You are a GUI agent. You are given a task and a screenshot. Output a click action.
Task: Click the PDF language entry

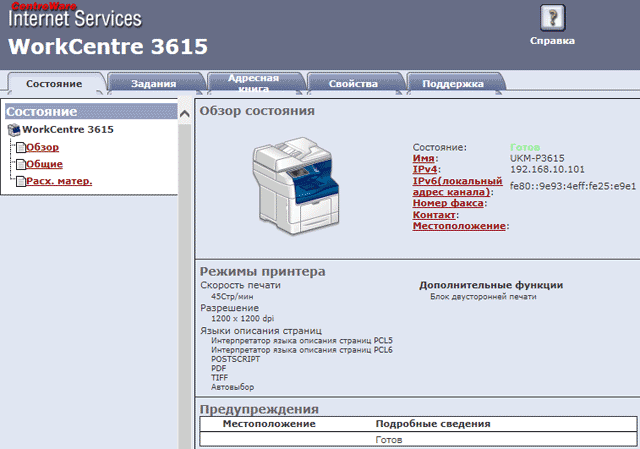218,368
